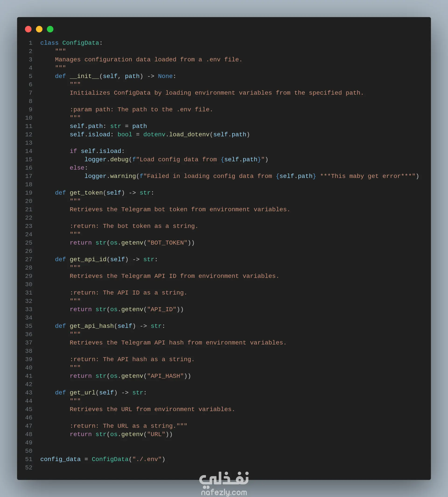Click the load_dotenv call on line 12
448x497 pixels.
[x=189, y=134]
